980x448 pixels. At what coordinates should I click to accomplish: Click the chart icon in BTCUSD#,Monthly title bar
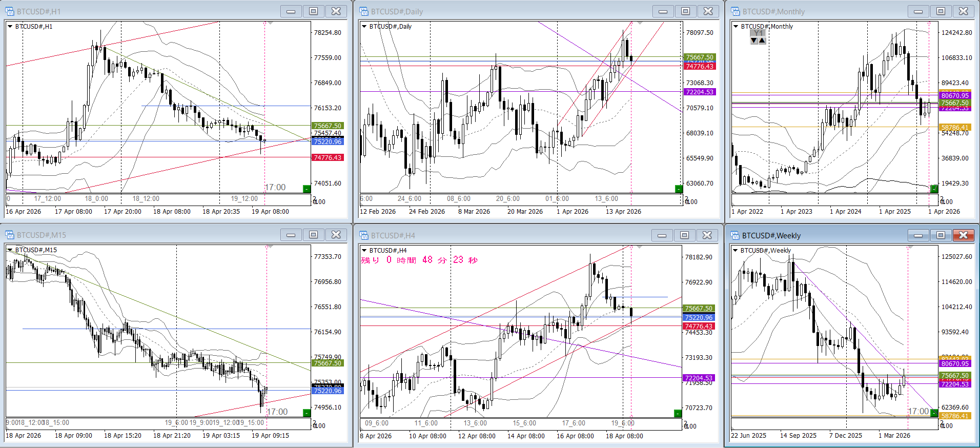point(736,11)
